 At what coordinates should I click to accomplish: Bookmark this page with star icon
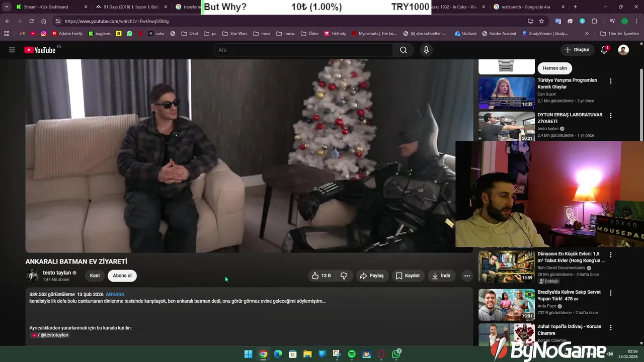coord(541,21)
